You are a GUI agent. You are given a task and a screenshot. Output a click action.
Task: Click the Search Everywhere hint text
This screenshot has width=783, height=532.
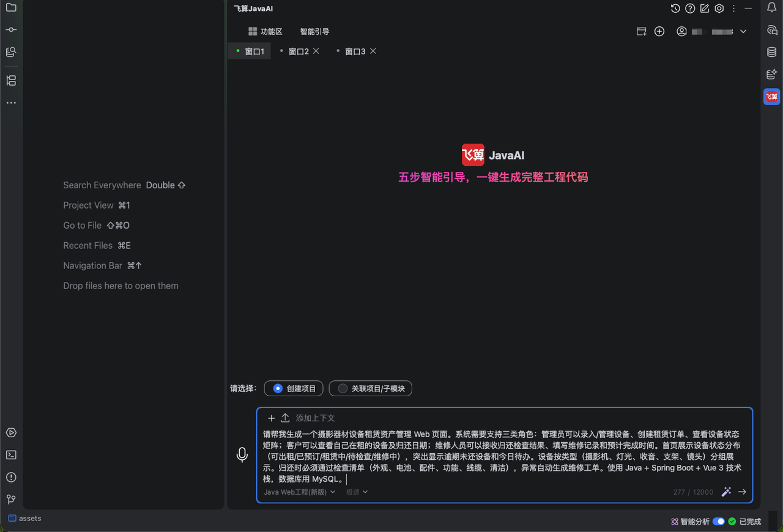[x=102, y=185]
